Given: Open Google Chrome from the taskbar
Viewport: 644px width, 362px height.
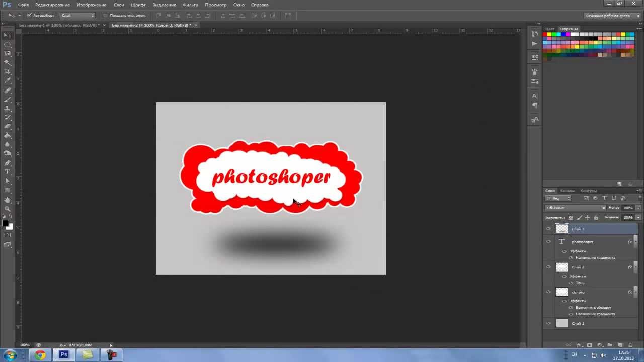Looking at the screenshot, I should click(40, 355).
